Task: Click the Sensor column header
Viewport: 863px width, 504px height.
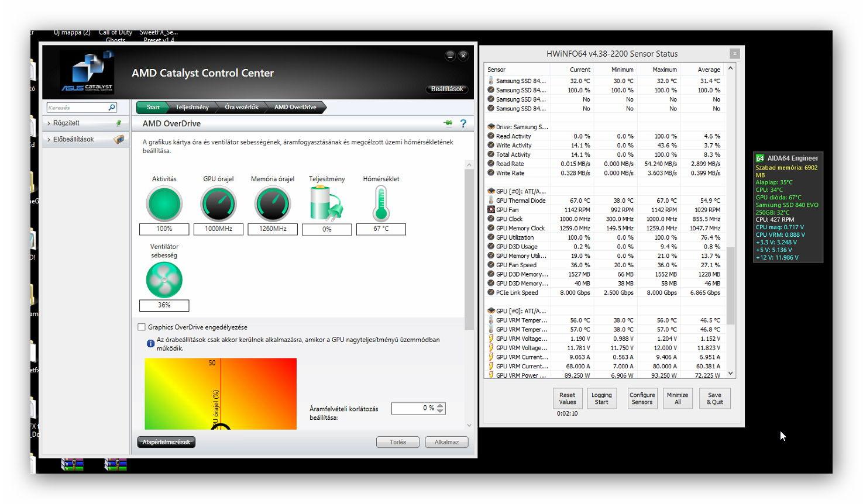Action: (x=518, y=70)
